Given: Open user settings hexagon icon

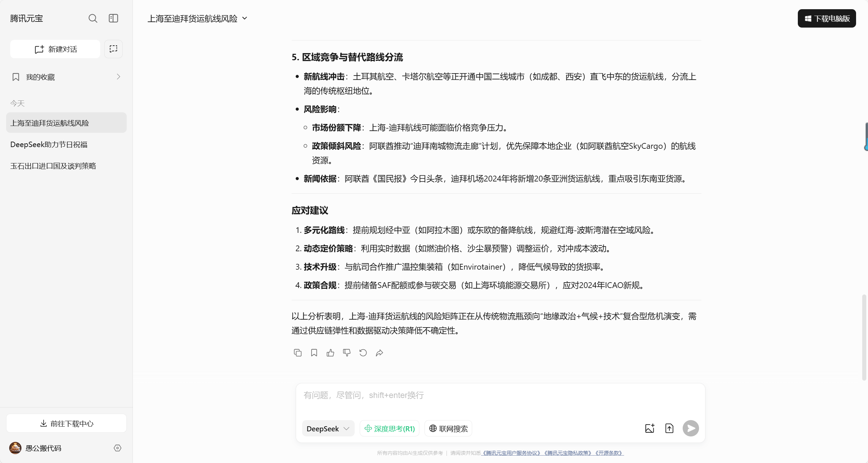Looking at the screenshot, I should (118, 448).
